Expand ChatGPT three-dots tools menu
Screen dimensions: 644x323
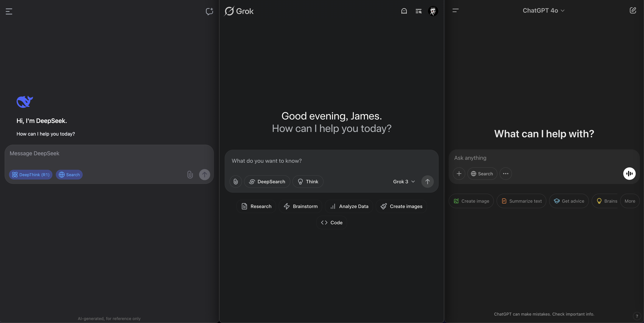click(x=506, y=174)
